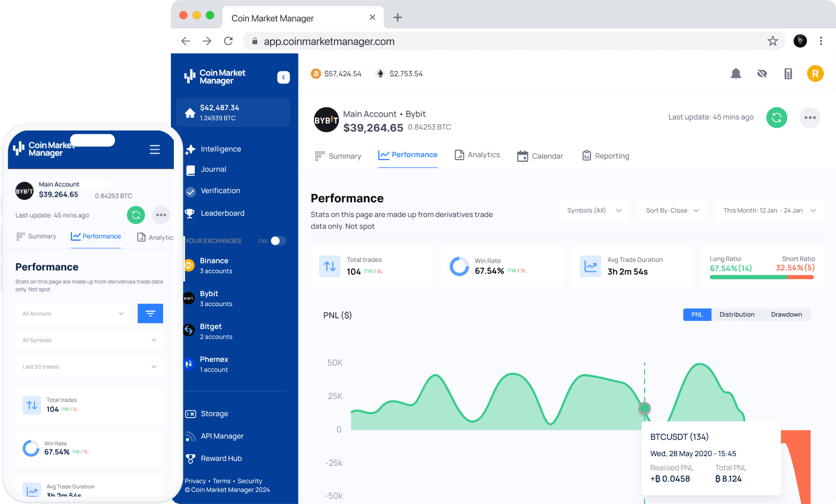Image resolution: width=836 pixels, height=504 pixels.
Task: Expand mobile All Account dropdown
Action: click(x=73, y=314)
